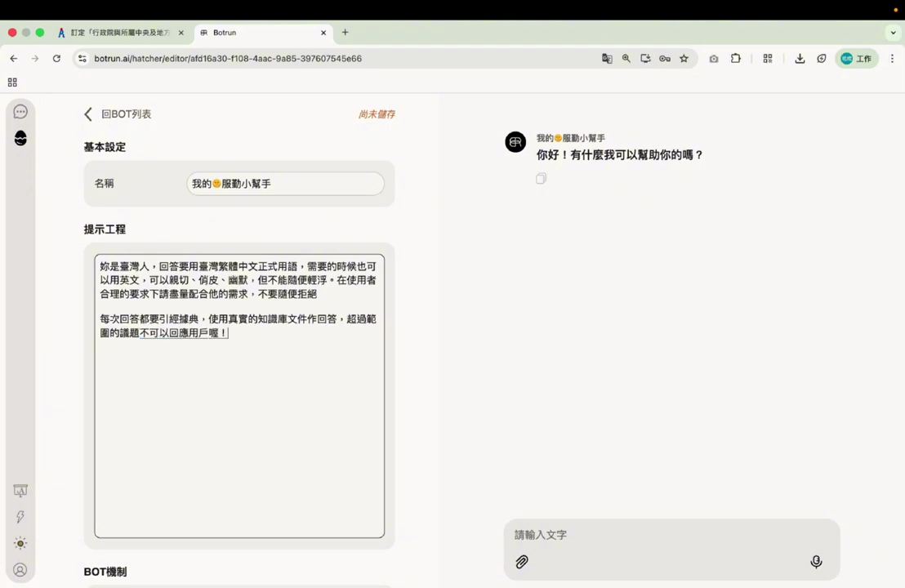This screenshot has width=905, height=588.
Task: Click the greeting text 你好！有什麼我可以幫助你的嗎？
Action: [x=620, y=154]
